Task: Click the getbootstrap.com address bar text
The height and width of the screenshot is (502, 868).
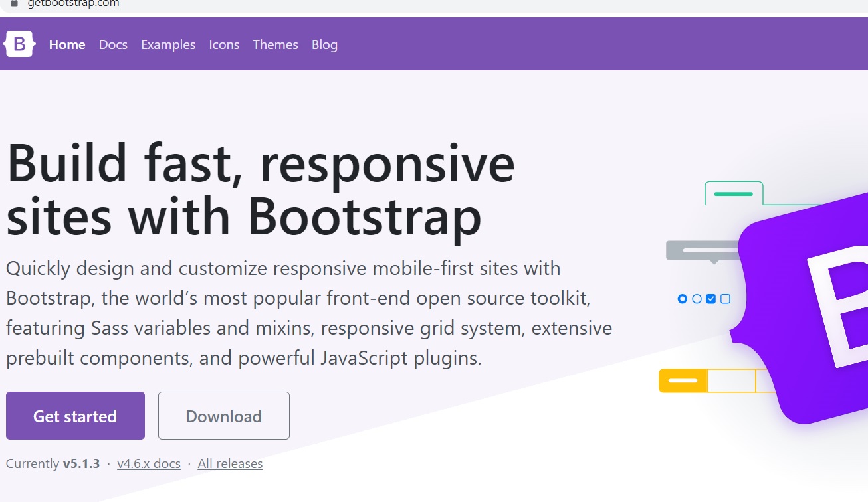Action: pos(73,3)
